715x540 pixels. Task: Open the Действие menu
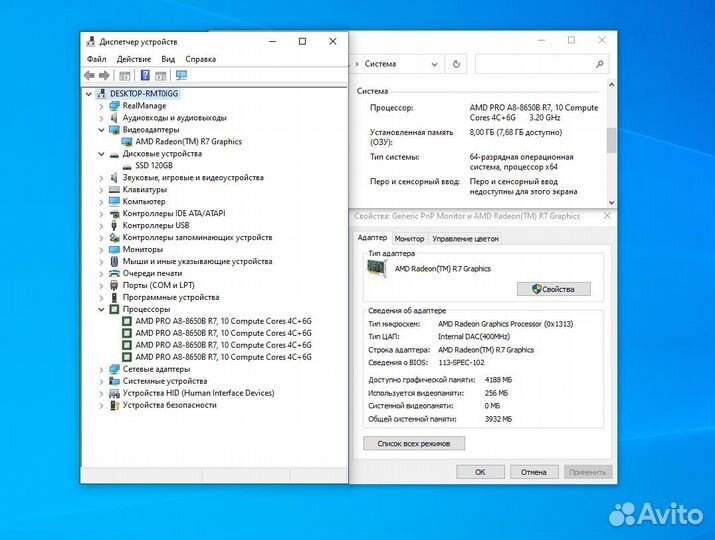point(134,59)
